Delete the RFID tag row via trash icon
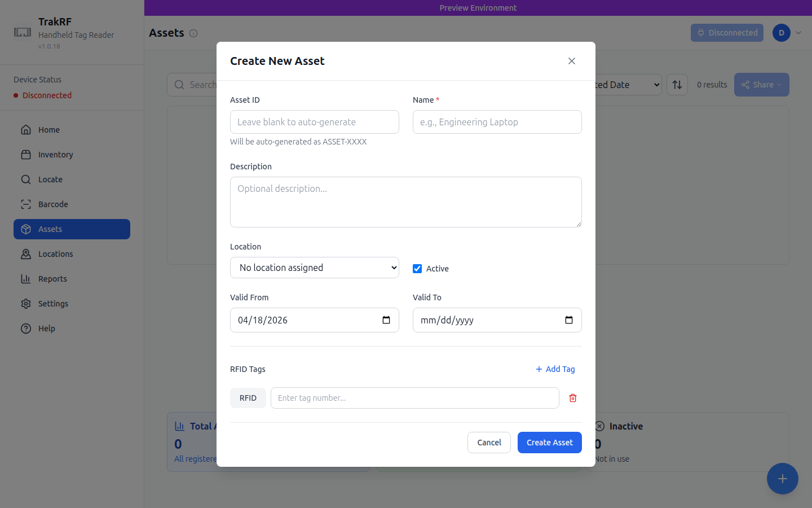 [x=572, y=398]
